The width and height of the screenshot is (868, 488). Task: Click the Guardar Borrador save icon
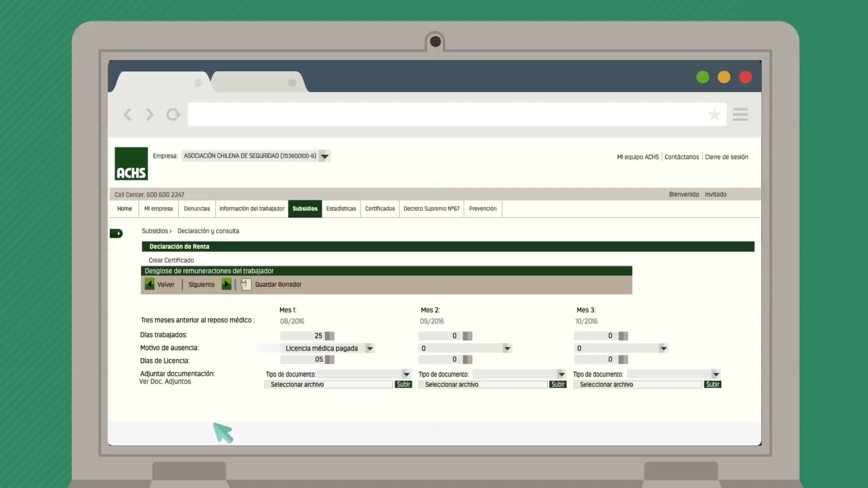[246, 284]
